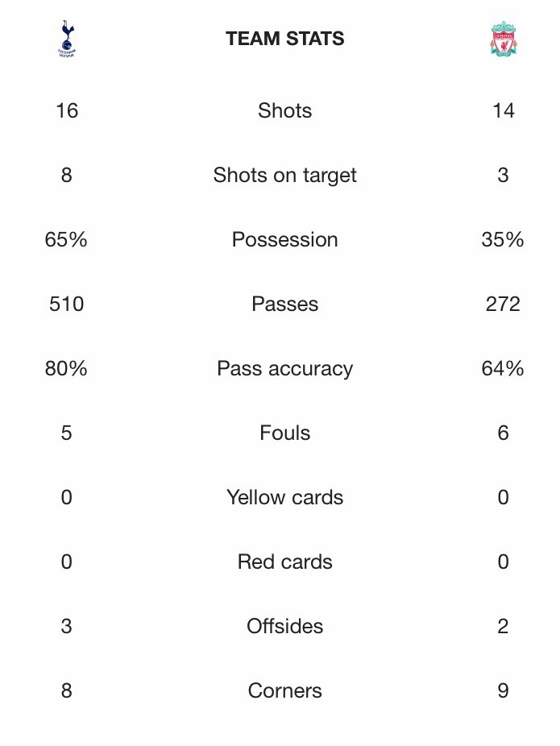
Task: Click the 64% pass accuracy value
Action: click(x=503, y=368)
